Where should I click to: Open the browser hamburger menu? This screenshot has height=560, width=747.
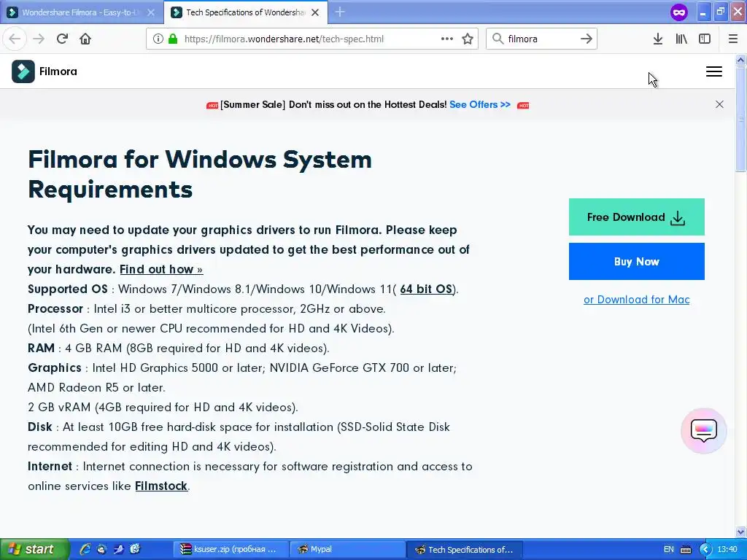point(732,39)
